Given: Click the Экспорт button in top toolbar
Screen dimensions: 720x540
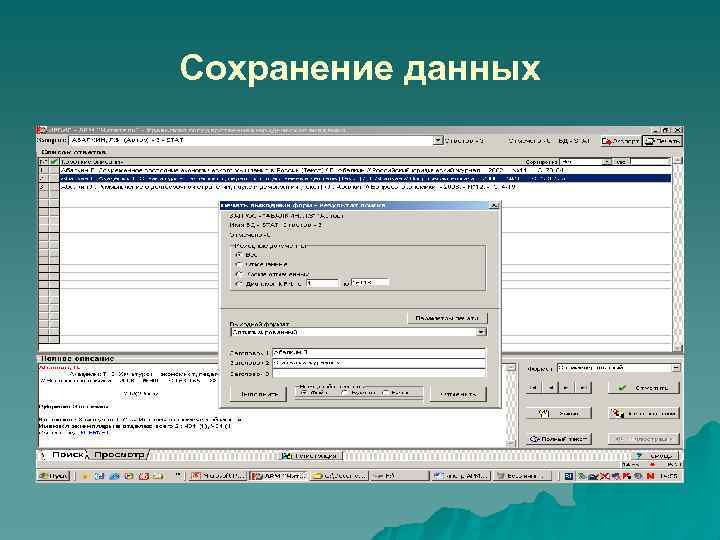Looking at the screenshot, I should click(620, 141).
